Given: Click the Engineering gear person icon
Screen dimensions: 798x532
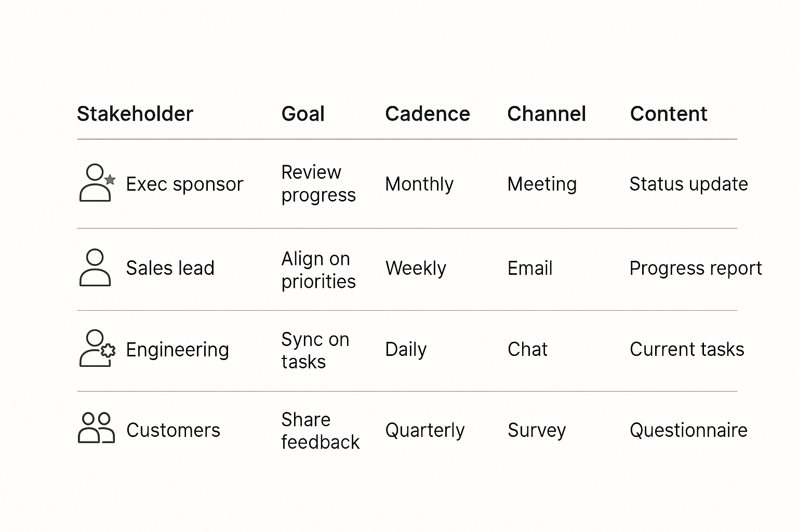Looking at the screenshot, I should [x=97, y=349].
